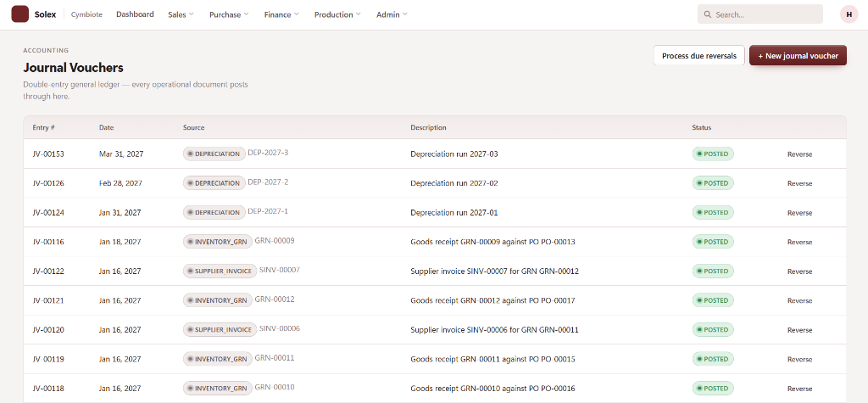The image size is (868, 403).
Task: Click source reference DEP-2027-3
Action: coord(268,153)
